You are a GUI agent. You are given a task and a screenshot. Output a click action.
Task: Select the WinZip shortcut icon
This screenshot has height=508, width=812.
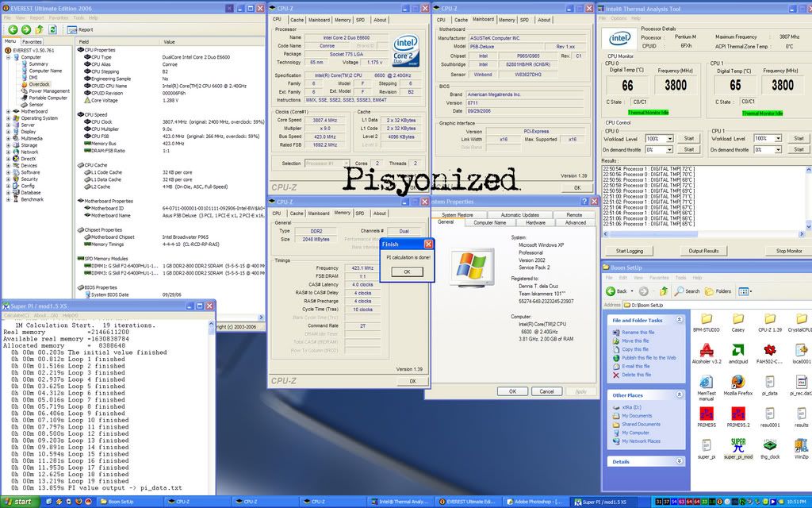pos(801,445)
